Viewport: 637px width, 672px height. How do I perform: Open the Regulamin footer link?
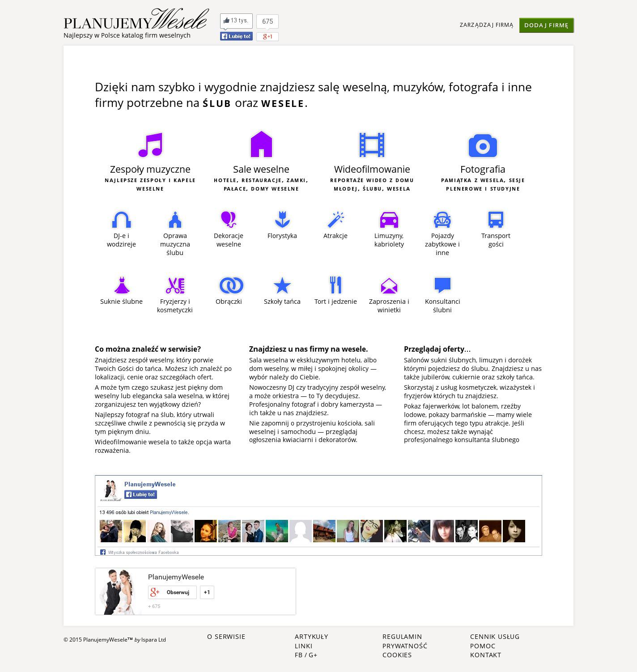click(x=402, y=637)
